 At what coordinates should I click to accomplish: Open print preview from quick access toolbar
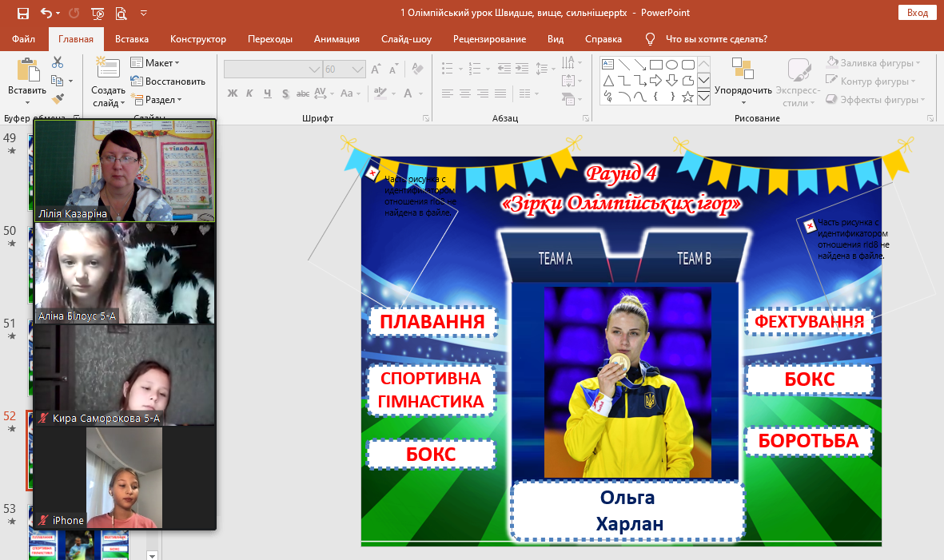pos(121,13)
